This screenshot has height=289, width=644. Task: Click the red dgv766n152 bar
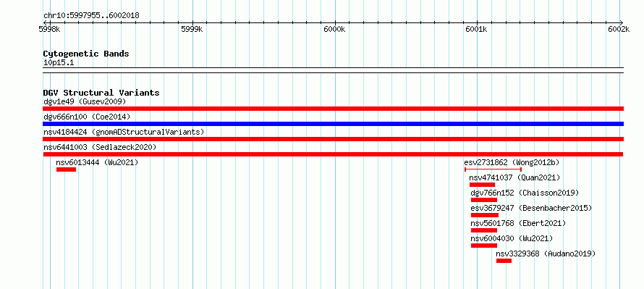[x=484, y=200]
